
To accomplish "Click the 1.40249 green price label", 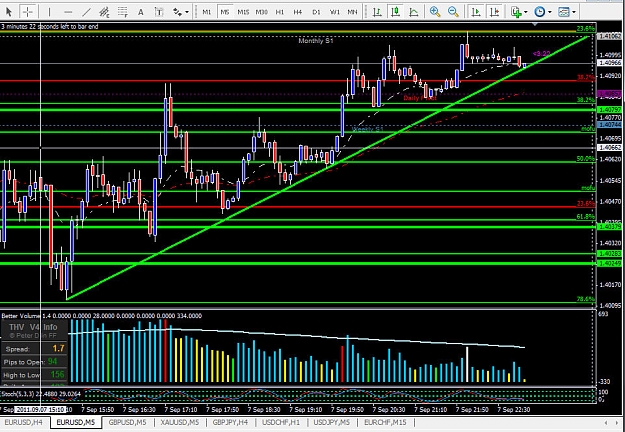I will (x=610, y=263).
